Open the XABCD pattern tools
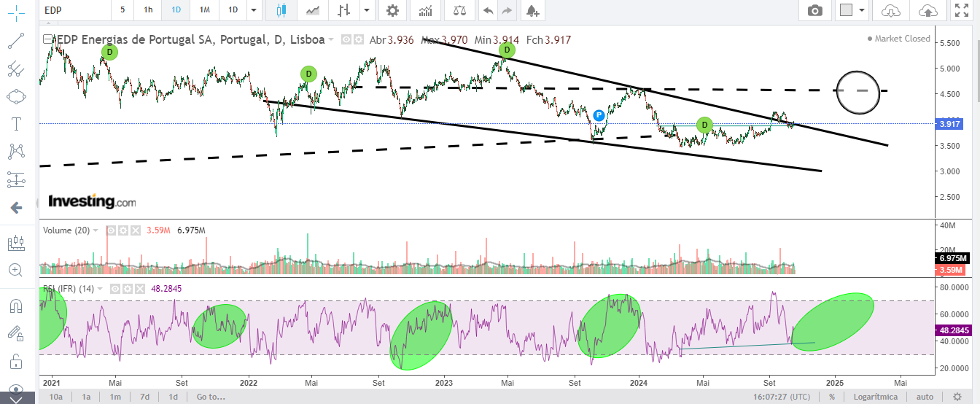 point(15,152)
